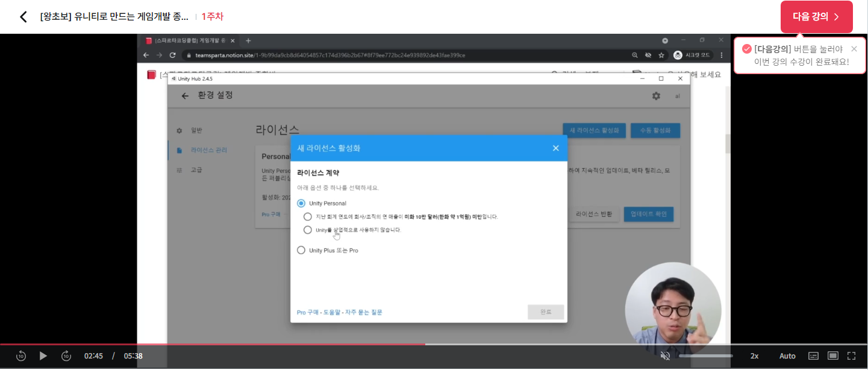Select the 게임개발 browser tab
Viewport: 868px width, 370px height.
click(x=190, y=40)
